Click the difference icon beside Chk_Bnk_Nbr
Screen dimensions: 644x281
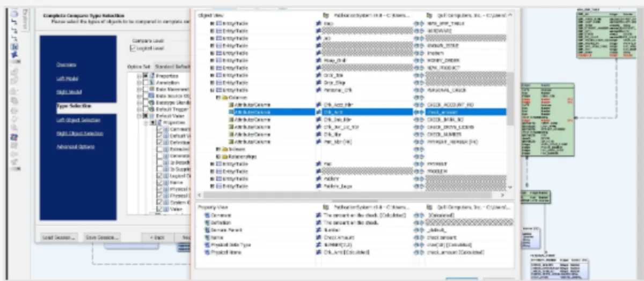pyautogui.click(x=318, y=119)
